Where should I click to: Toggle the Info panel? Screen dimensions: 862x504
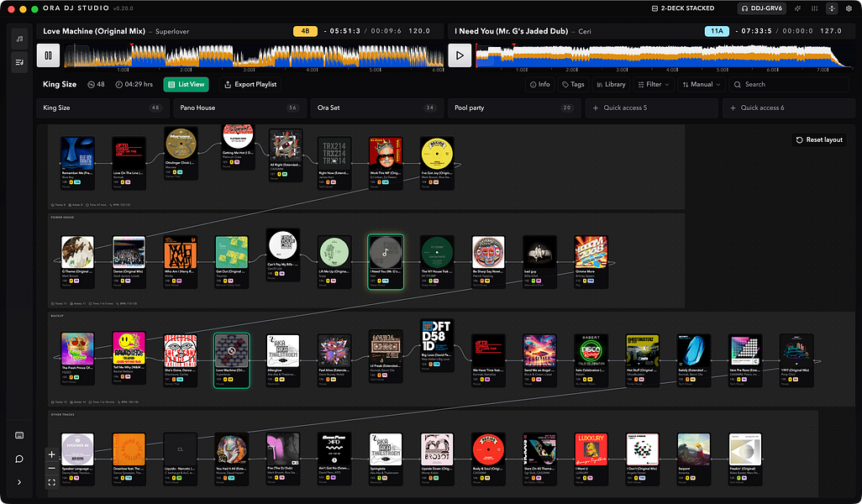(539, 84)
